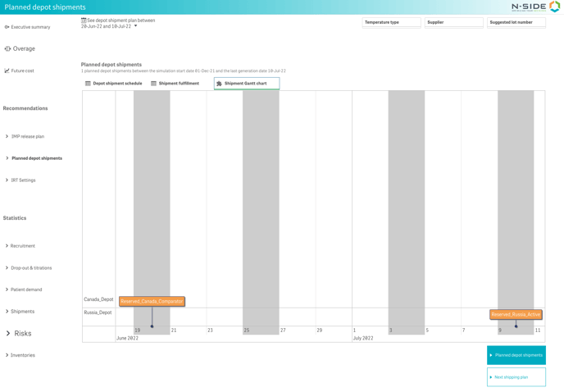Click the Executive summary key icon
The image size is (564, 392).
click(x=7, y=27)
